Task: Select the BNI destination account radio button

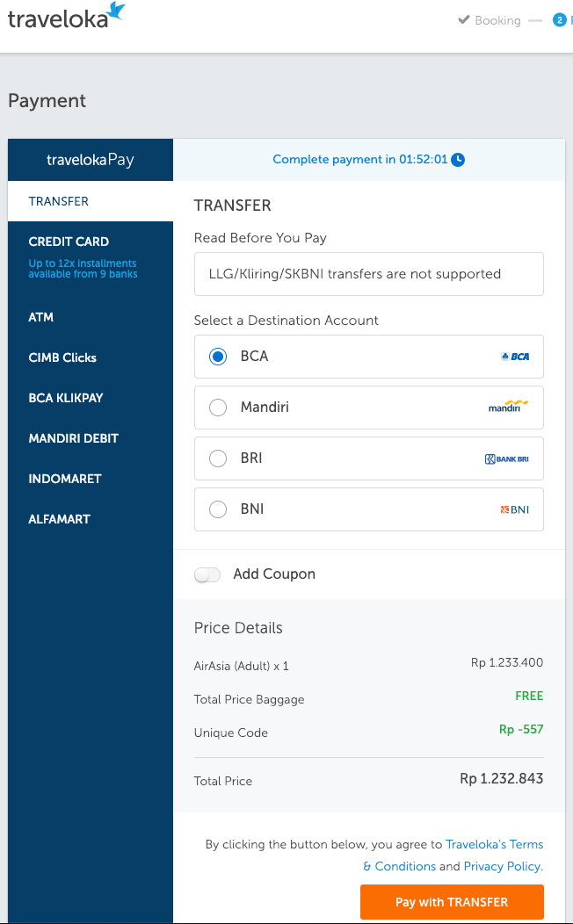Action: (217, 509)
